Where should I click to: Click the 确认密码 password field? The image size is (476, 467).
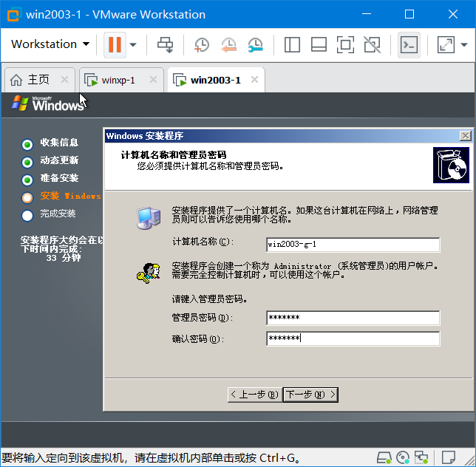tap(353, 338)
